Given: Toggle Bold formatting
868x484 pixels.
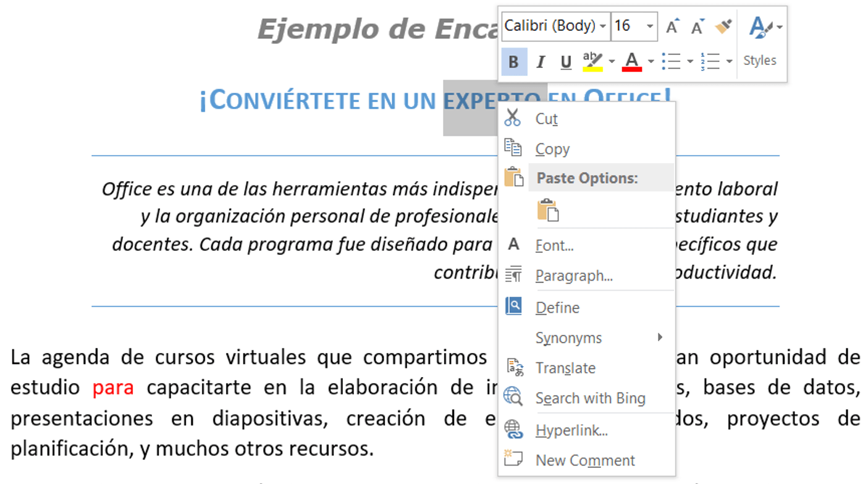Looking at the screenshot, I should click(513, 61).
